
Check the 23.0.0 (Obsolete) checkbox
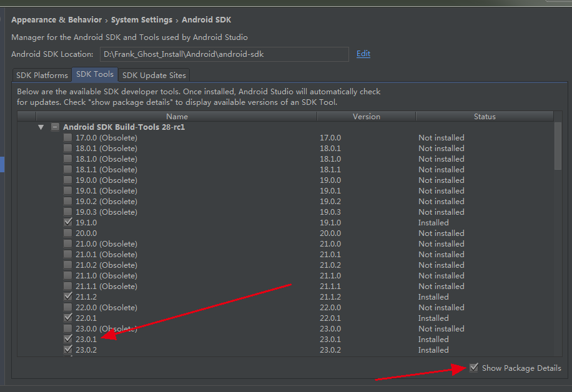tap(68, 328)
